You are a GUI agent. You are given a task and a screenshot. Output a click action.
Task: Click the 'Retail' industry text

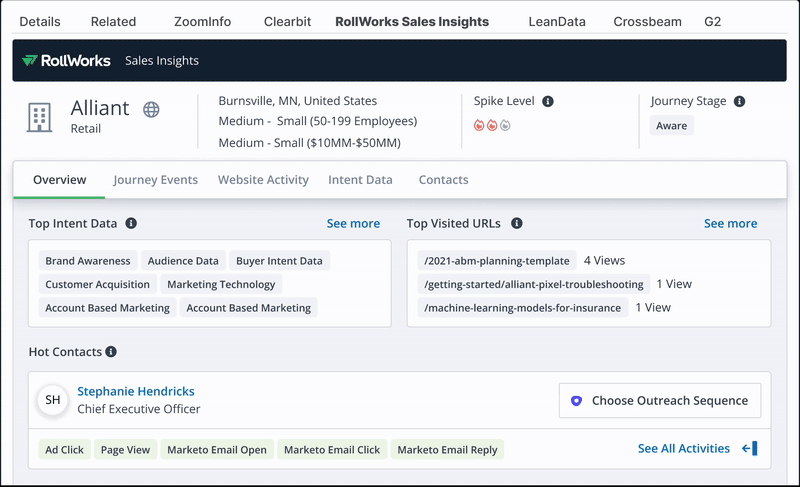click(86, 129)
